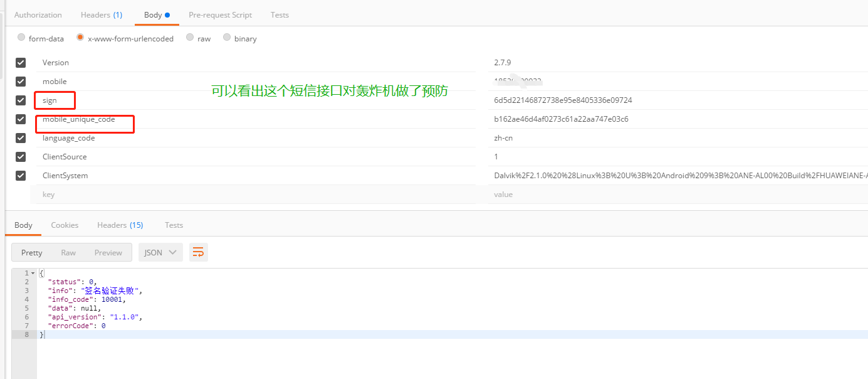Disable the ClientSystem parameter
The width and height of the screenshot is (868, 379).
tap(21, 175)
